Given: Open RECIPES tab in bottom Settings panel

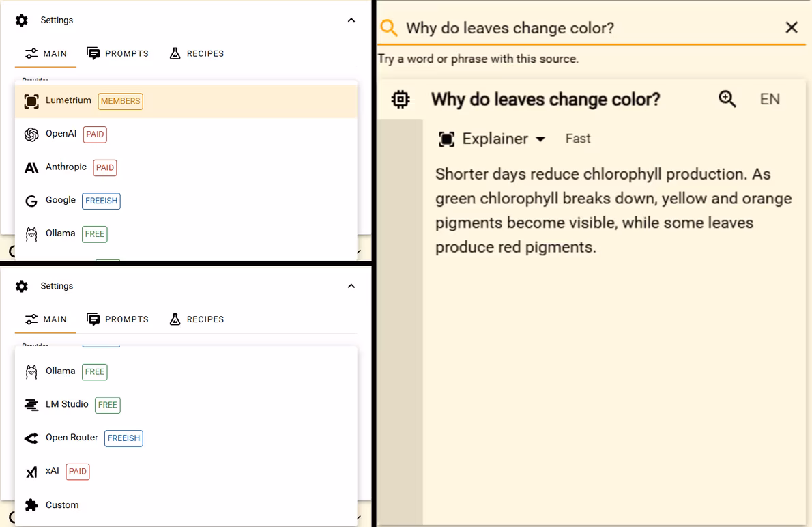Looking at the screenshot, I should pyautogui.click(x=197, y=319).
